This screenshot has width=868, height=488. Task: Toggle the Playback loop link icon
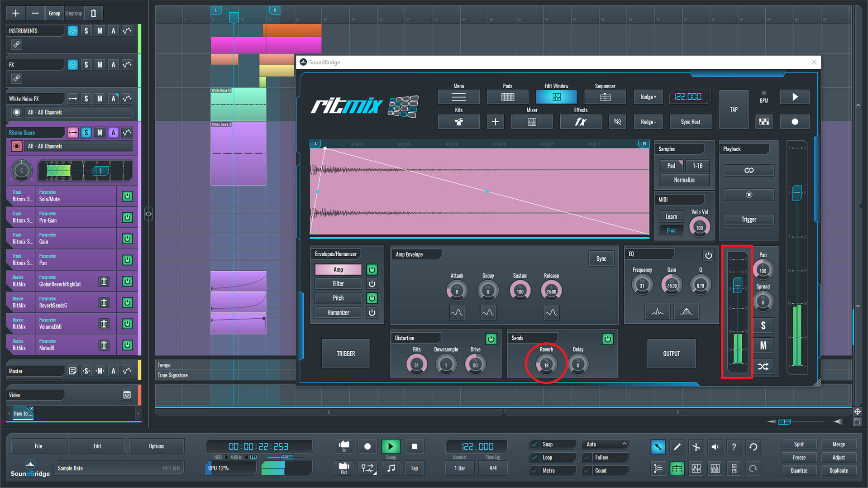[749, 170]
